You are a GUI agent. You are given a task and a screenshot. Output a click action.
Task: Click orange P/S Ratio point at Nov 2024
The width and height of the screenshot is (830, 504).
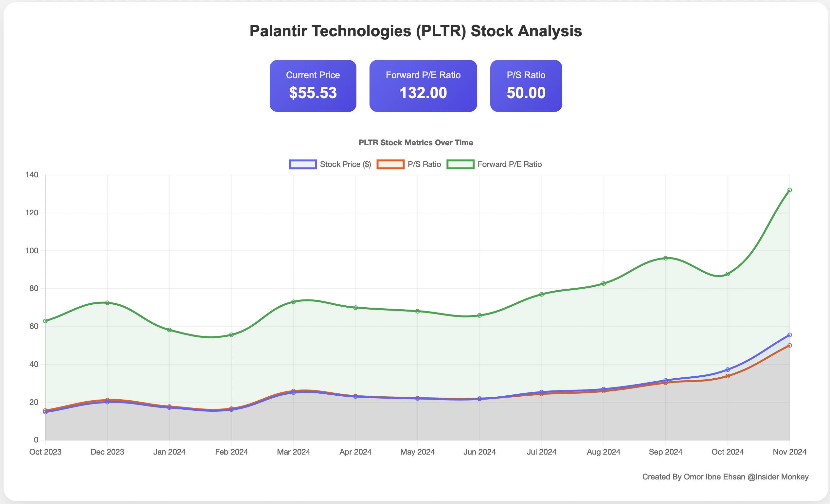(789, 345)
